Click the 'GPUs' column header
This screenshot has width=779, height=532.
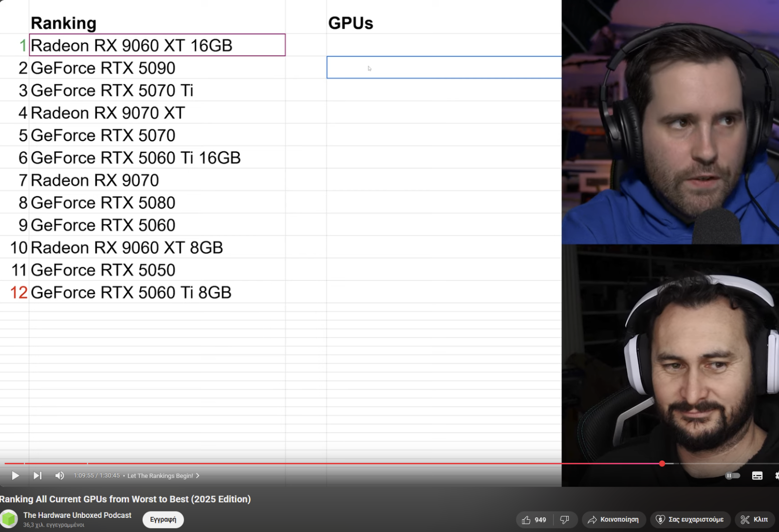351,23
